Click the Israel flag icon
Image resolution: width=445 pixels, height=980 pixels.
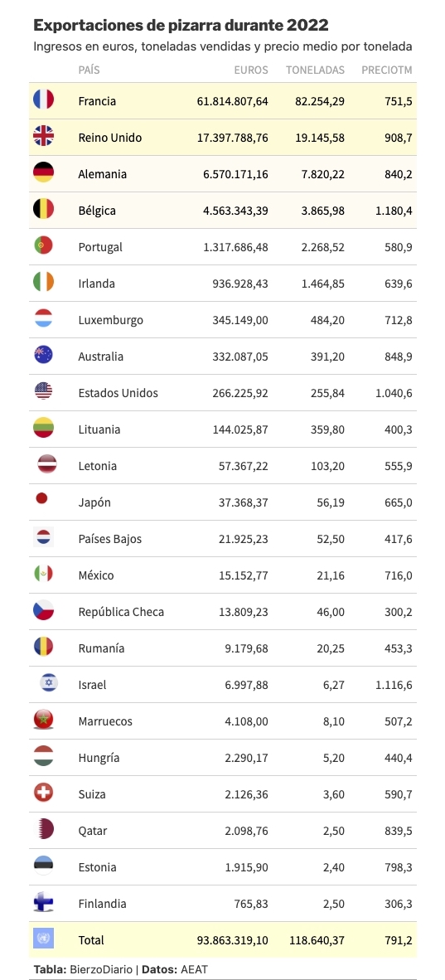coord(49,684)
